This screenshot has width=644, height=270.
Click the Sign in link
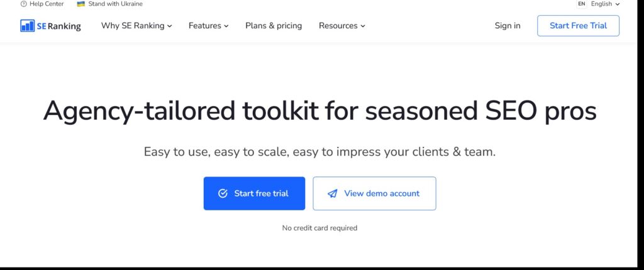(508, 26)
